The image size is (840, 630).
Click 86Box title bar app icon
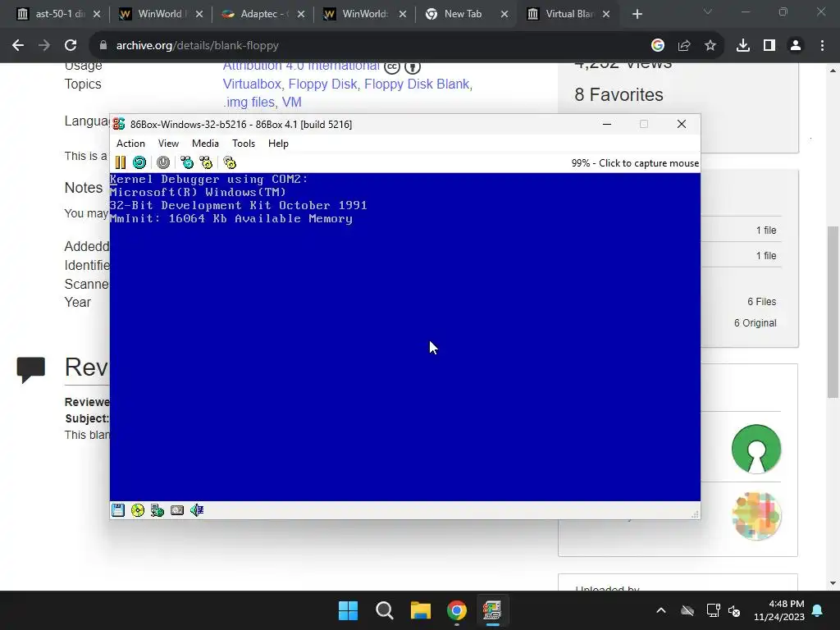click(119, 125)
